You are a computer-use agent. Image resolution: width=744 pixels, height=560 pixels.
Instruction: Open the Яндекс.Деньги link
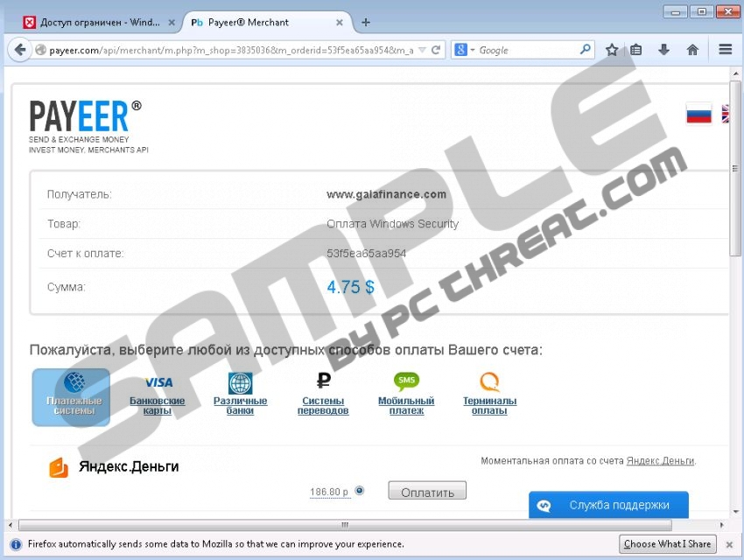tap(661, 460)
